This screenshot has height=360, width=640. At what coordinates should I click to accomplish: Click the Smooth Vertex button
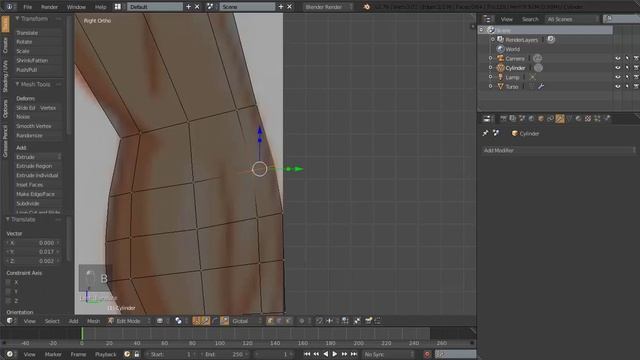(x=38, y=126)
